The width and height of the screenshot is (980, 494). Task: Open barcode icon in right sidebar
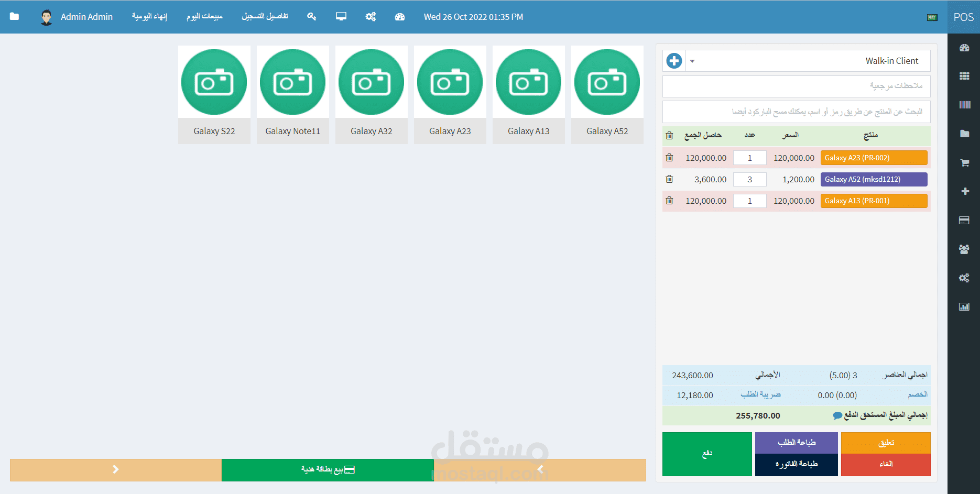(x=964, y=105)
